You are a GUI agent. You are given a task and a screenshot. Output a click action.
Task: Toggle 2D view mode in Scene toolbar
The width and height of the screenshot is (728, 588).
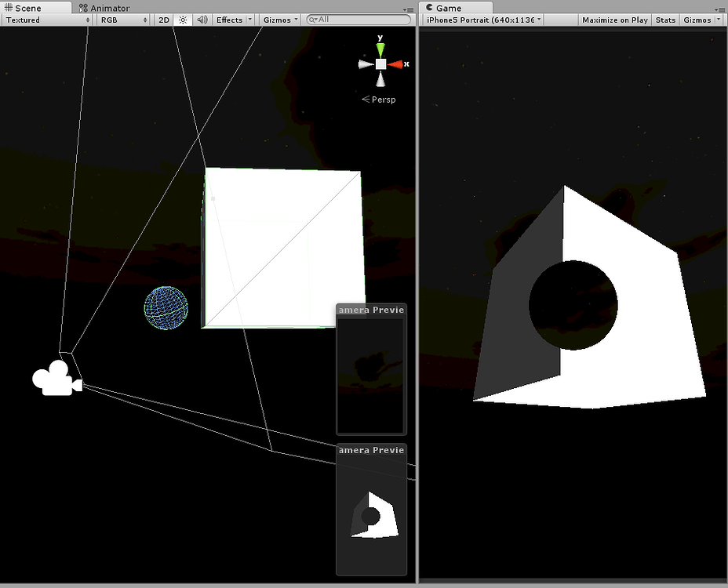pyautogui.click(x=163, y=20)
